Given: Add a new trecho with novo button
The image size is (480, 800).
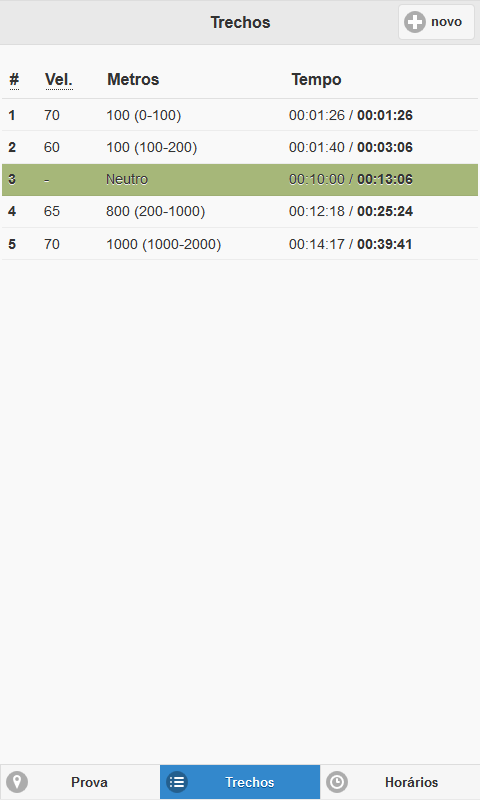Looking at the screenshot, I should [x=436, y=22].
